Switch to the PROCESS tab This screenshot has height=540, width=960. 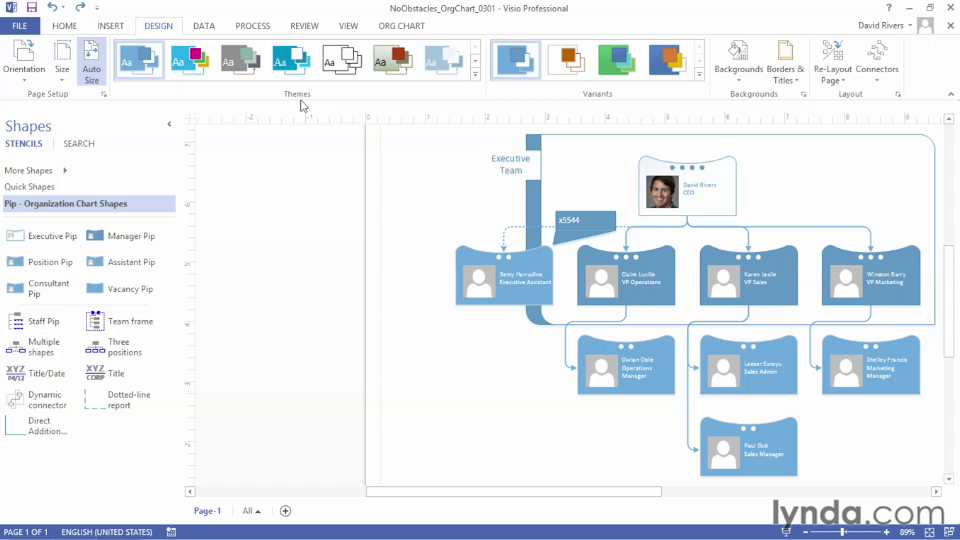[x=252, y=26]
